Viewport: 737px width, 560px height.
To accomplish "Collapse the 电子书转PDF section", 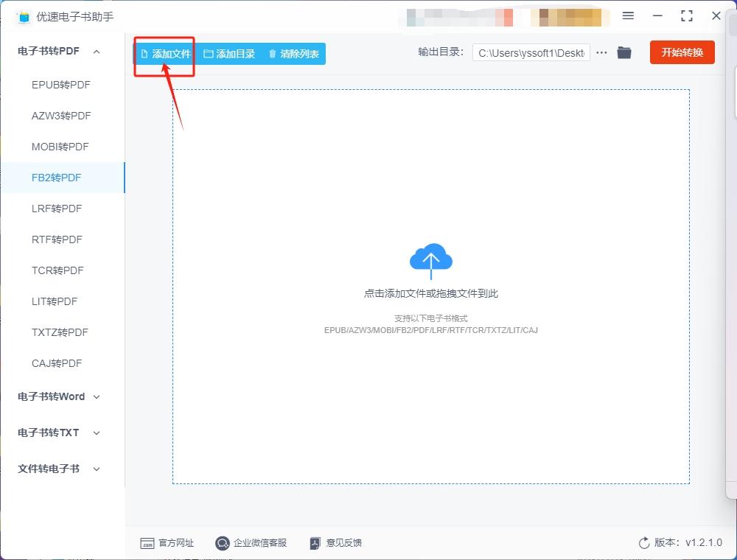I will tap(95, 51).
